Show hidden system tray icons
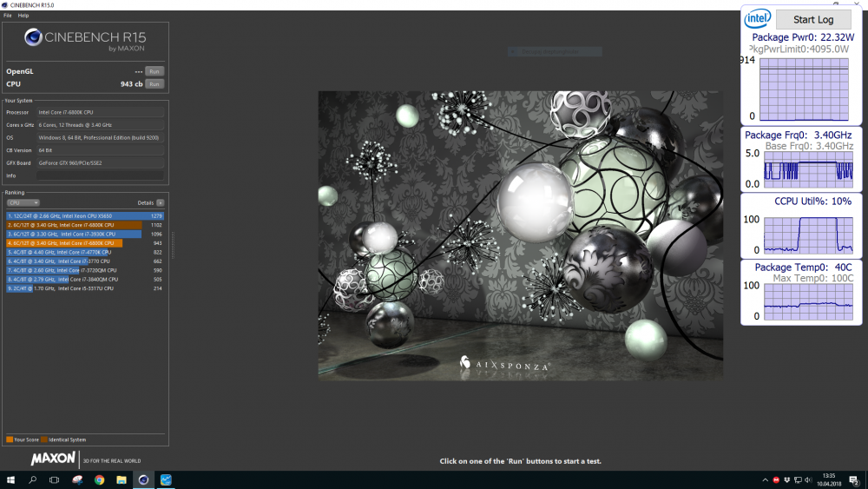Screen dimensions: 868x489 click(765, 480)
